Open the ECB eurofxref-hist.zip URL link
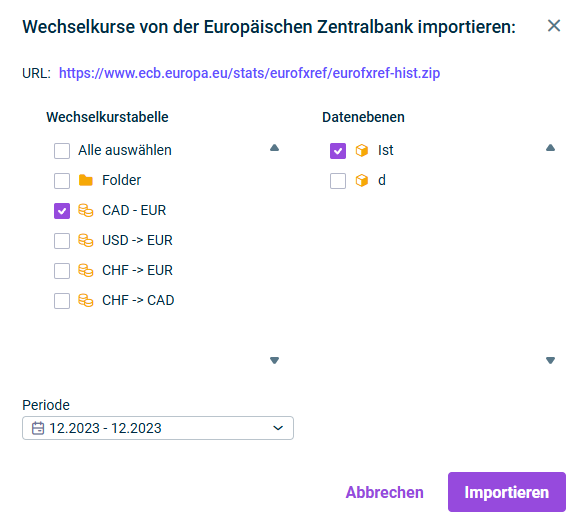Viewport: 588px width, 524px height. point(249,73)
